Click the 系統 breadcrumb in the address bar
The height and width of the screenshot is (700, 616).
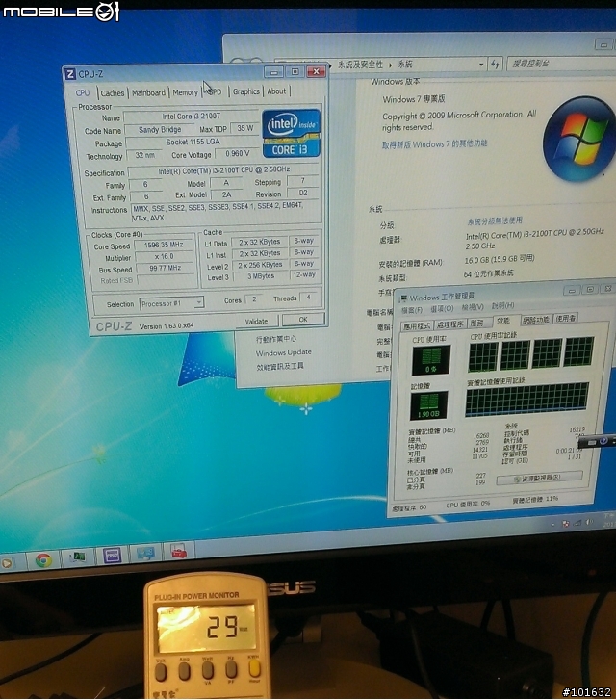[405, 65]
